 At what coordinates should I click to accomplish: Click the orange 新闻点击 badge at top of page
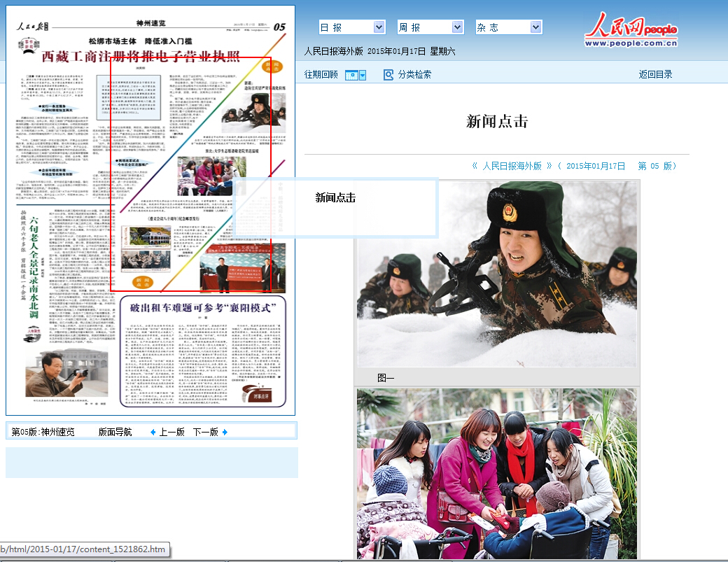tap(272, 66)
